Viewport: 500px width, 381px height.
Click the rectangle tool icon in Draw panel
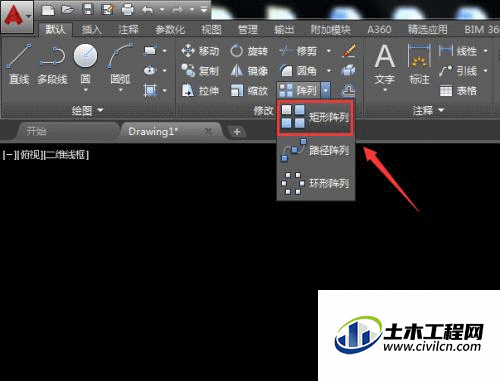150,51
